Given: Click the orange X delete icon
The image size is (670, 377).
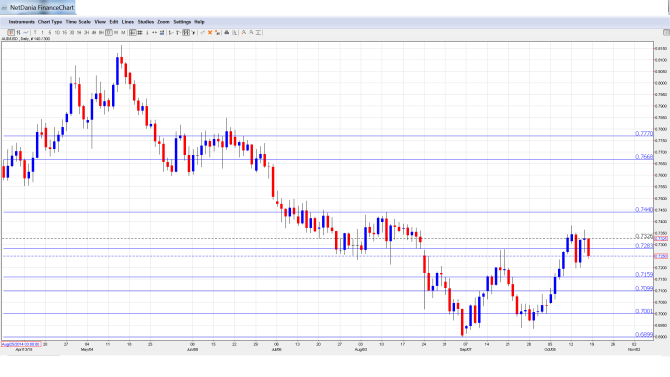Looking at the screenshot, I should 210,32.
